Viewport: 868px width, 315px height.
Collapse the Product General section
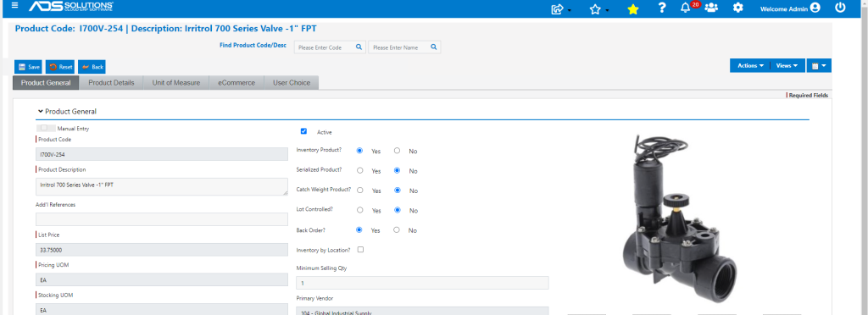(x=41, y=111)
